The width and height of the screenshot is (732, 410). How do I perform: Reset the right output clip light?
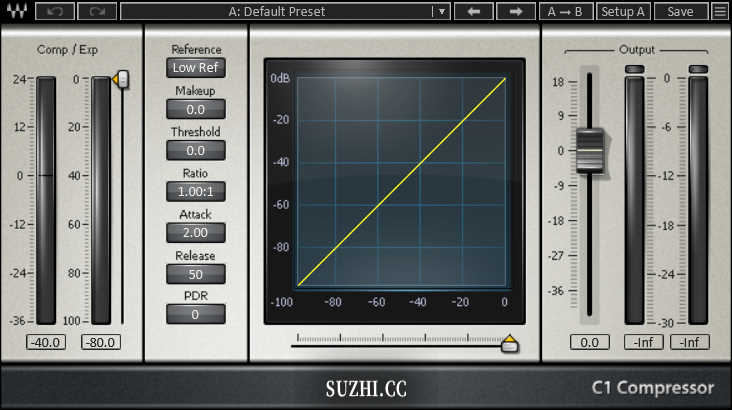click(x=698, y=69)
